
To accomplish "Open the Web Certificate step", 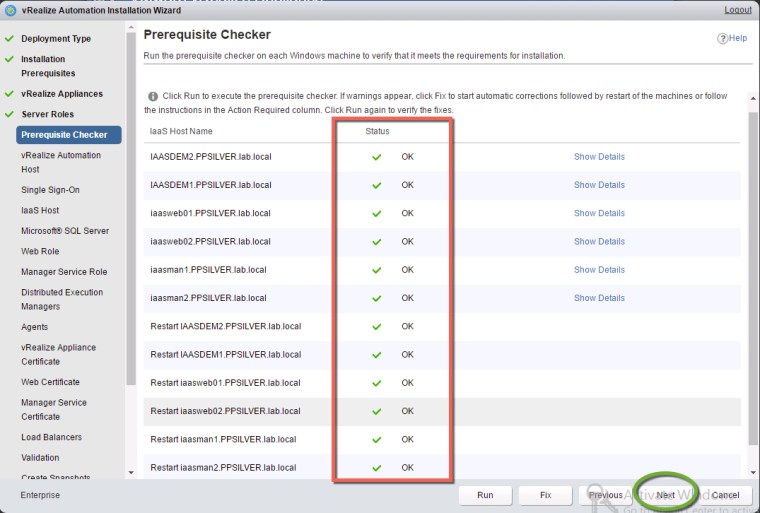I will 50,382.
